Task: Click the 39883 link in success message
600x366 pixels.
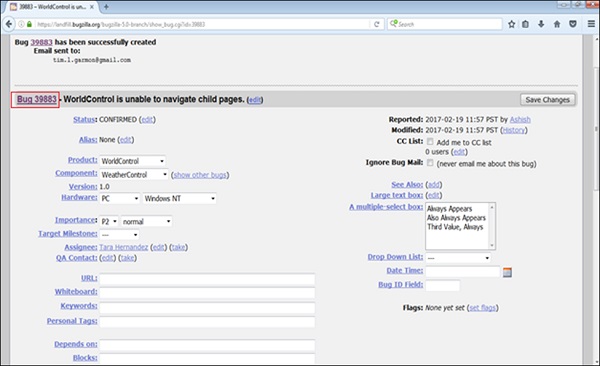Action: pos(41,42)
